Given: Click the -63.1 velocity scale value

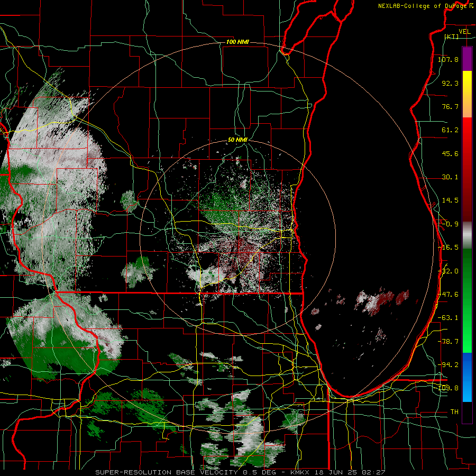Looking at the screenshot, I should (448, 318).
